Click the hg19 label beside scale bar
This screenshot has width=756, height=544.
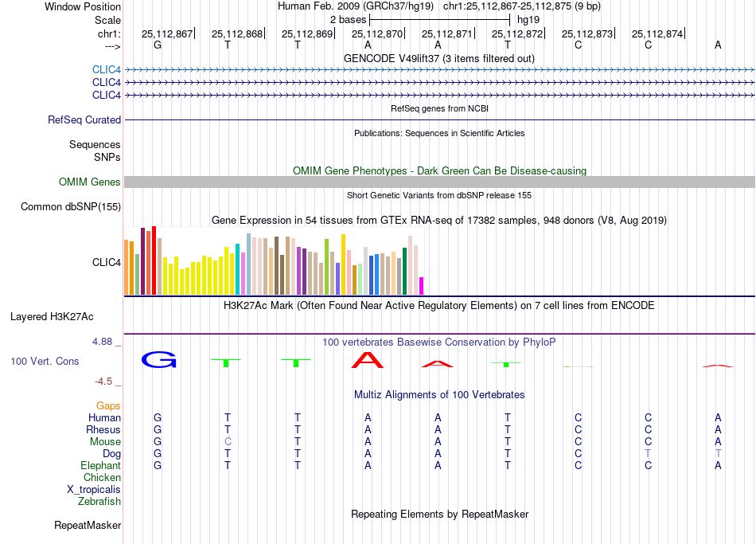tap(528, 20)
